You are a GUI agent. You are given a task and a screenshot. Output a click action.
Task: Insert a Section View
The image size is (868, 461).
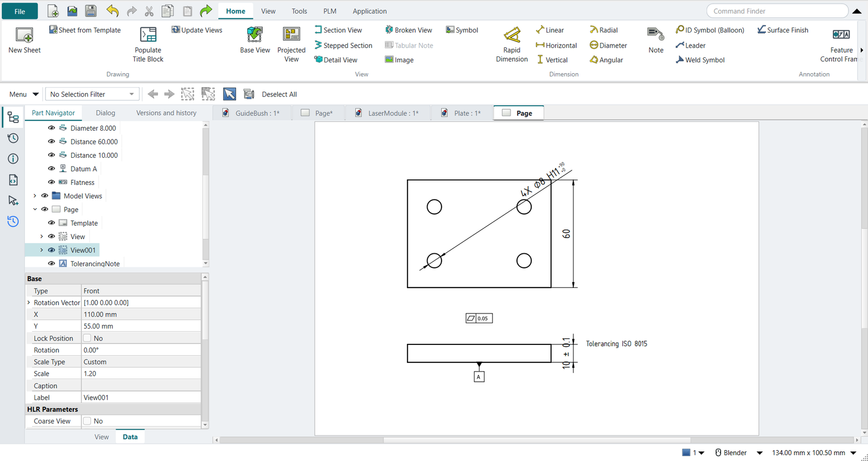point(338,30)
